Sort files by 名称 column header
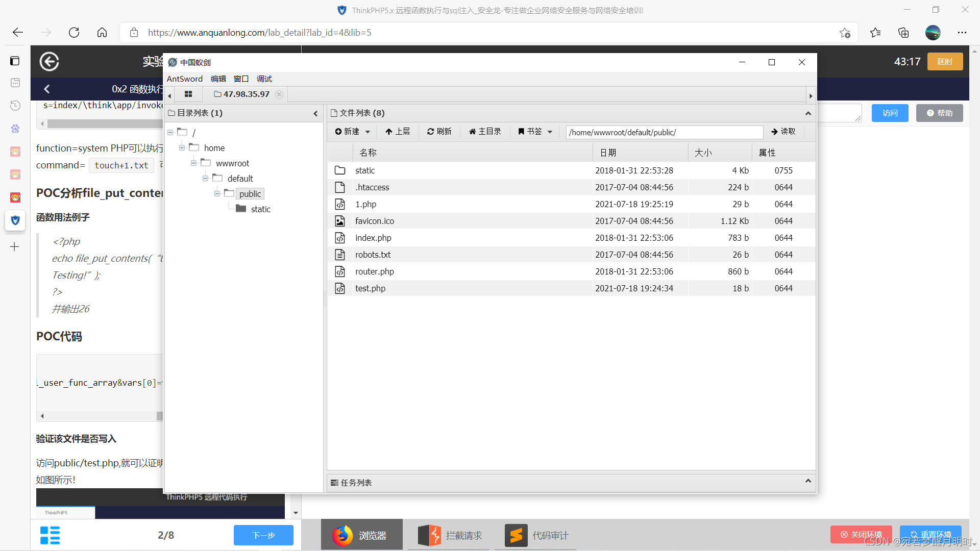The height and width of the screenshot is (551, 980). click(x=473, y=153)
